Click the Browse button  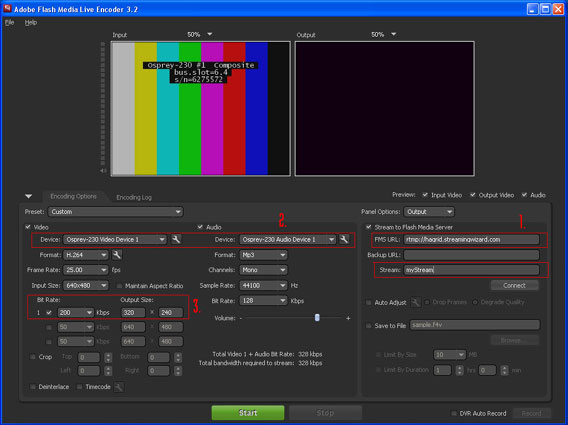[514, 340]
